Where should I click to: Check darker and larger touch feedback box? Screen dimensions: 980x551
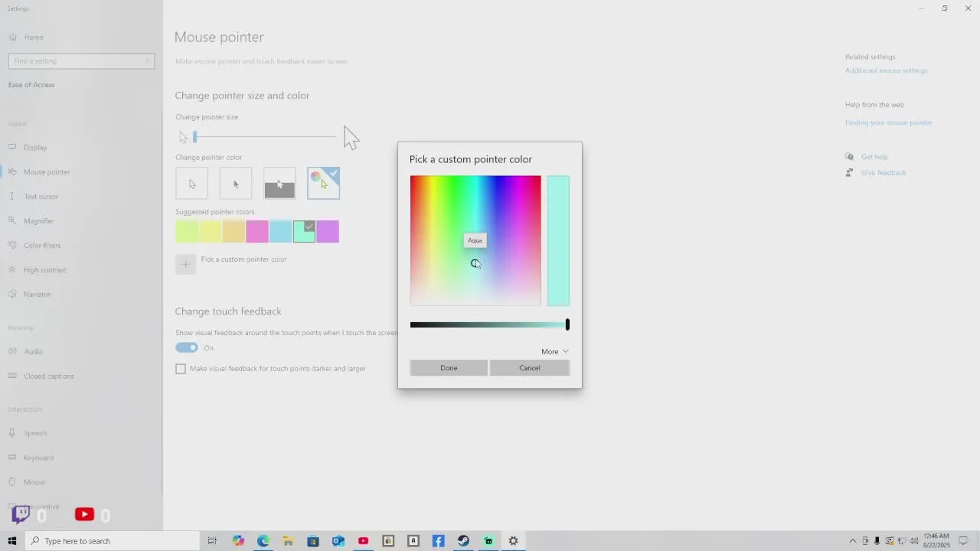[x=181, y=369]
